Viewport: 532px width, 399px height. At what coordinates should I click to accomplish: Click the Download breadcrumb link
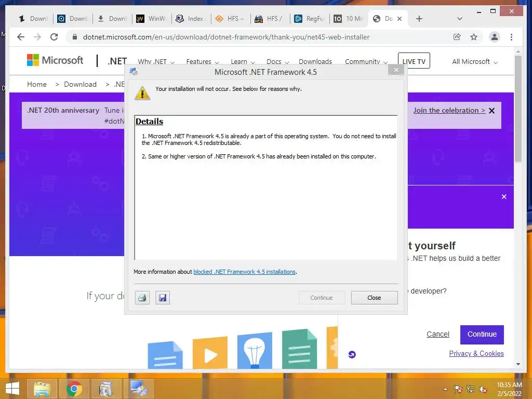coord(80,84)
